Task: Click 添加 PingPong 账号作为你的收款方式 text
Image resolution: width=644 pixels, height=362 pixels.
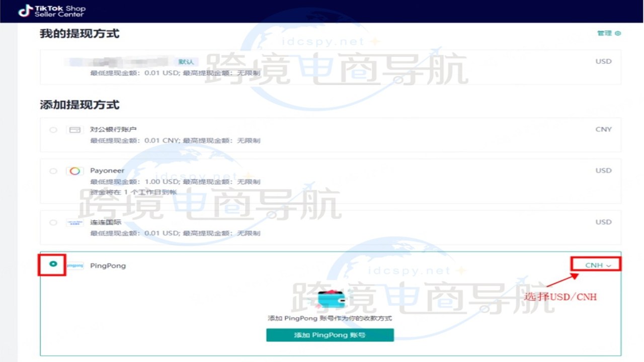Action: coord(330,318)
